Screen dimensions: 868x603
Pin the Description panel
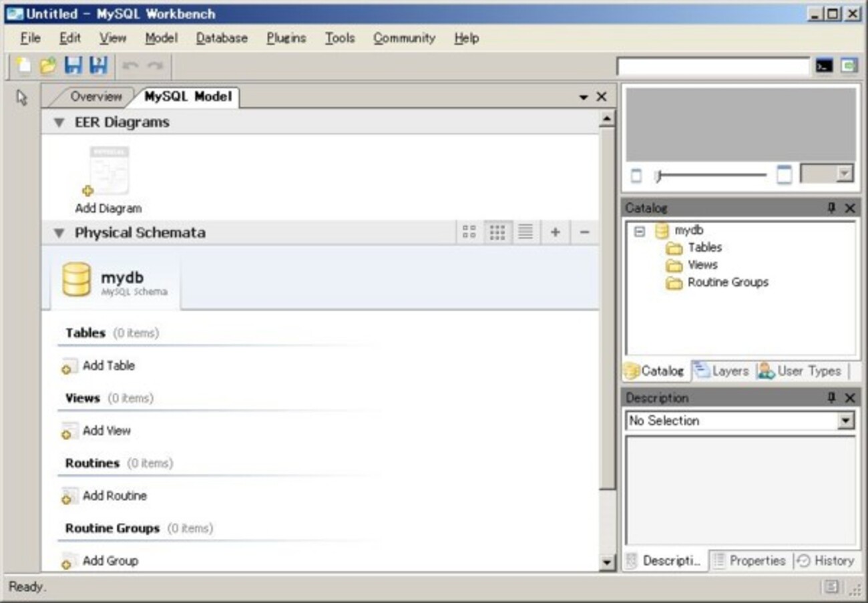[831, 397]
